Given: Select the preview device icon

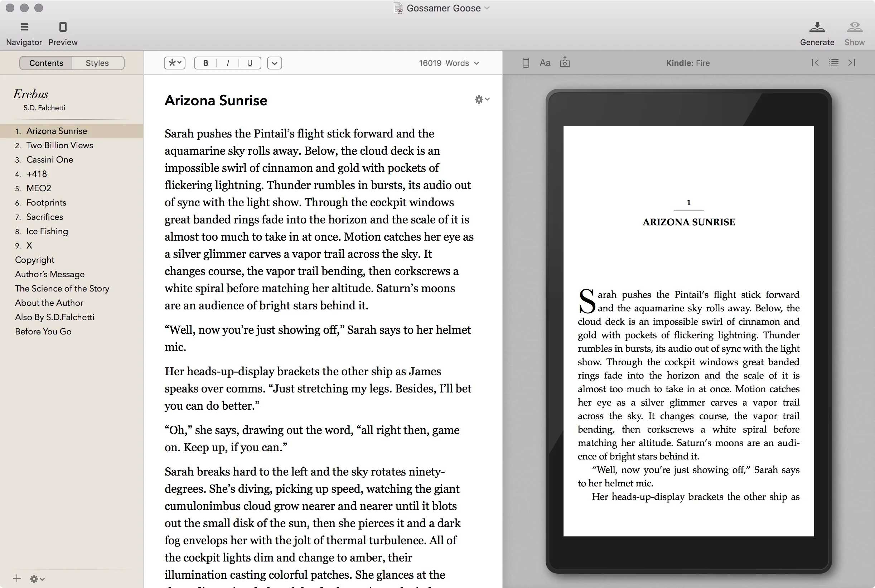Looking at the screenshot, I should [x=526, y=63].
